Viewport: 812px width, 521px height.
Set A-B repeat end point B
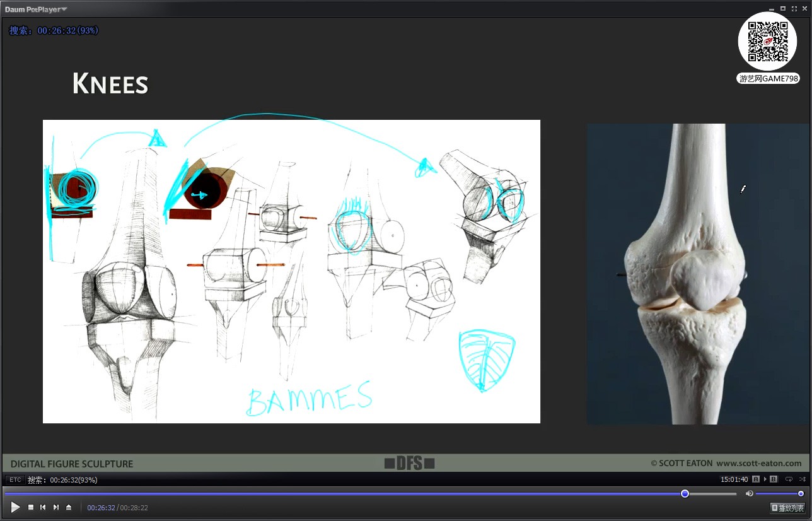coord(774,479)
